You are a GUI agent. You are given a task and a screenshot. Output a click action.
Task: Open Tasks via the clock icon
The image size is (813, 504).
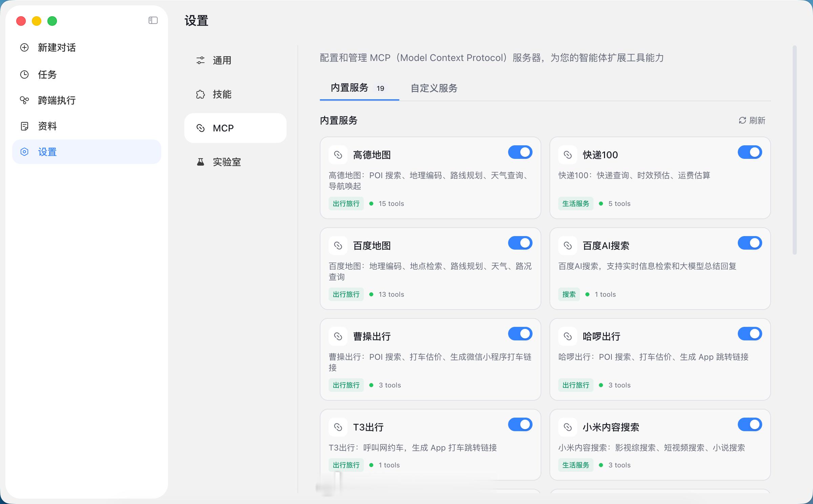pos(24,75)
